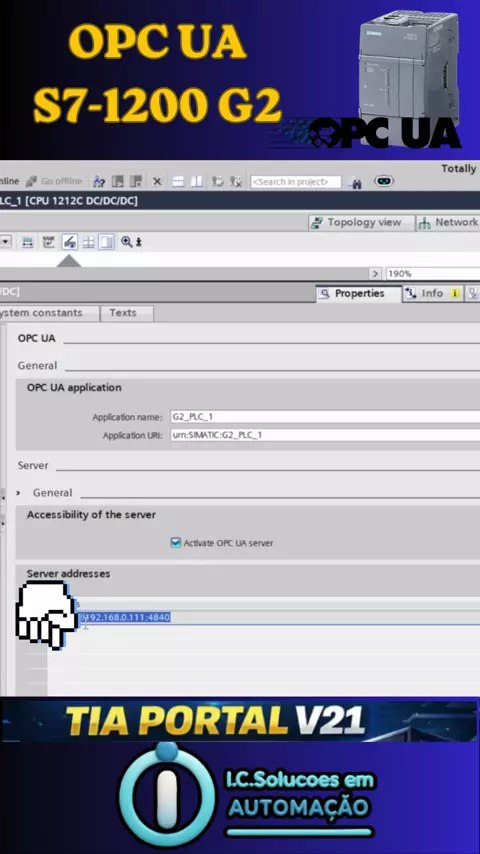Click the grid layout icon in device toolbar
Viewport: 480px width, 854px height.
[88, 242]
